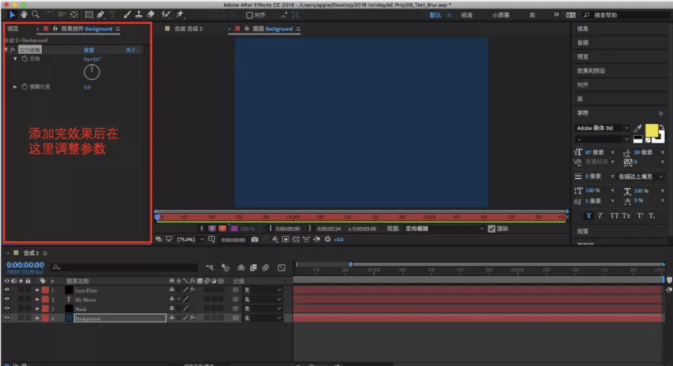Viewport: 673px width, 366px height.
Task: Switch to the 图层 Background viewer tab
Action: (x=273, y=29)
